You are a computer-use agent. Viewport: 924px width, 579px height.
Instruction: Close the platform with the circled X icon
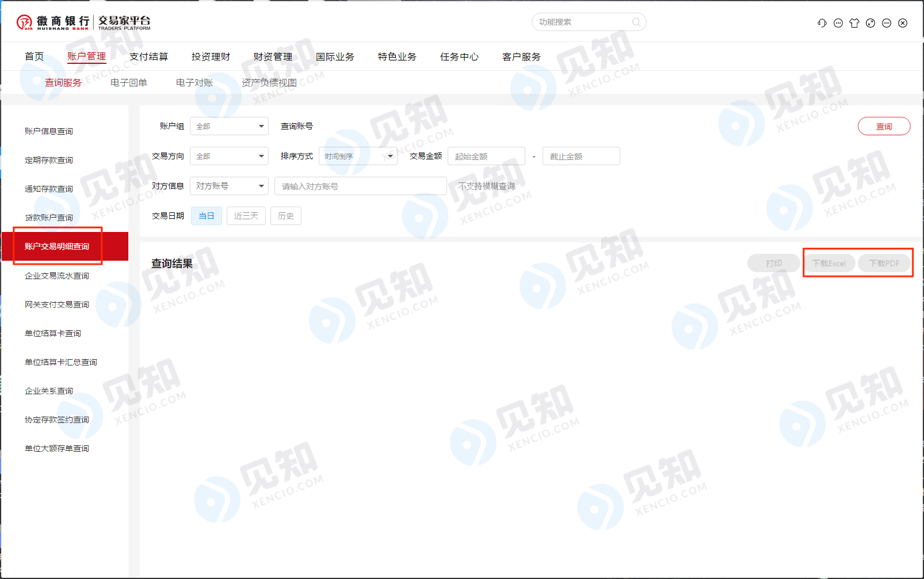click(903, 23)
